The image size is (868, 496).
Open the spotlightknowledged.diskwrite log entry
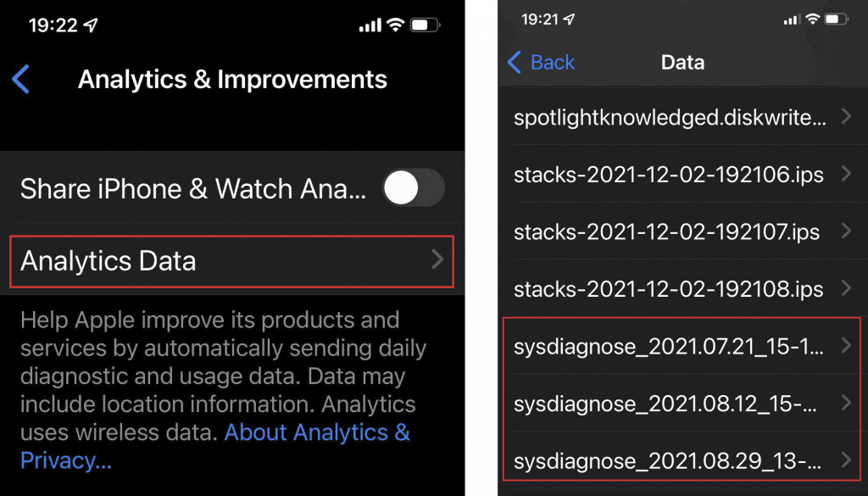[x=670, y=118]
